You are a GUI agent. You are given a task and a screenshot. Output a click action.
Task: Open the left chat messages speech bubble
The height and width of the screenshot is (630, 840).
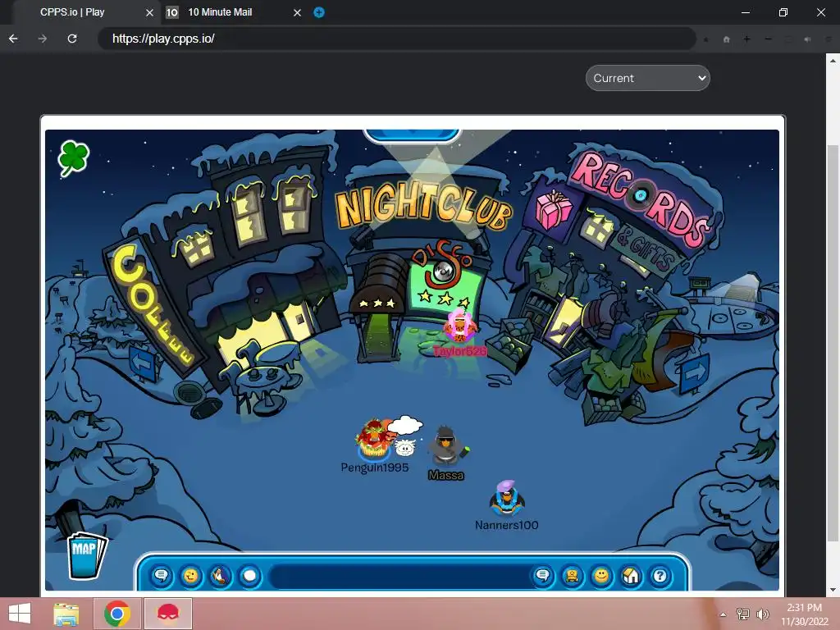pos(162,576)
